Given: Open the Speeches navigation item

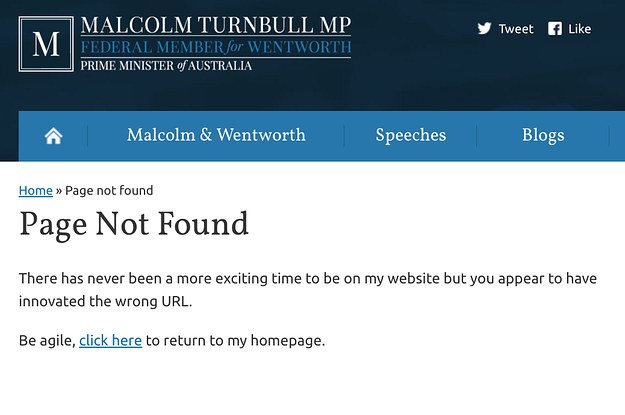Looking at the screenshot, I should click(x=411, y=136).
